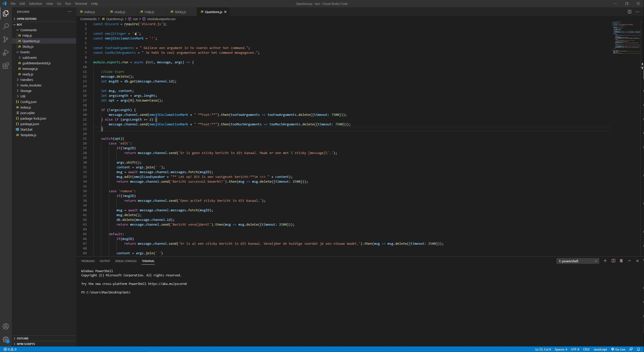644x352 pixels.
Task: Create a new terminal with plus icon
Action: (x=605, y=261)
